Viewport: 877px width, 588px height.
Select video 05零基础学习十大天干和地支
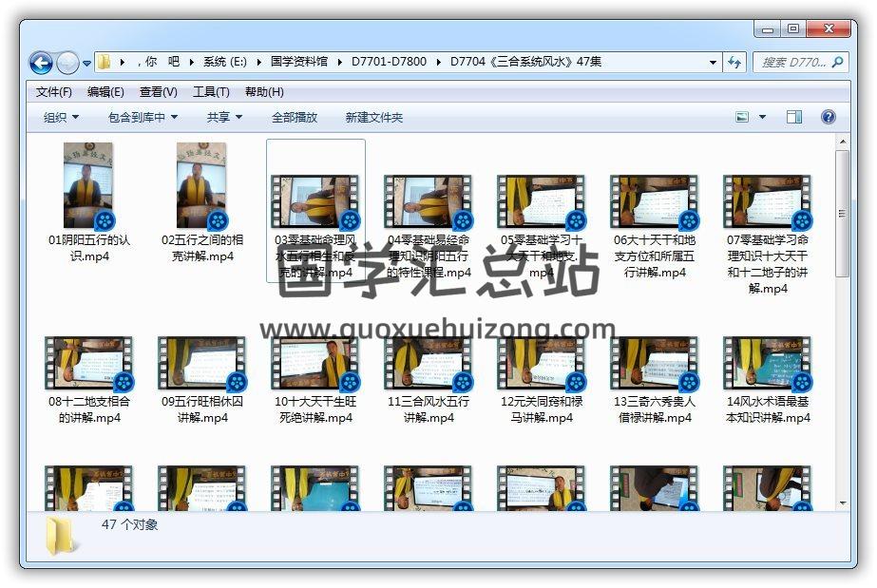[x=542, y=226]
